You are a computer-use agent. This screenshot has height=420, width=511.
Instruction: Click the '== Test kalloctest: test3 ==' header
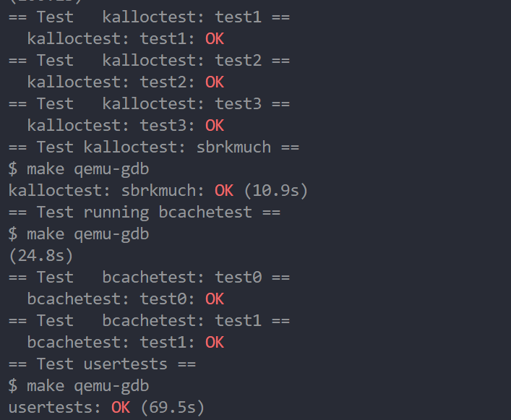(150, 104)
